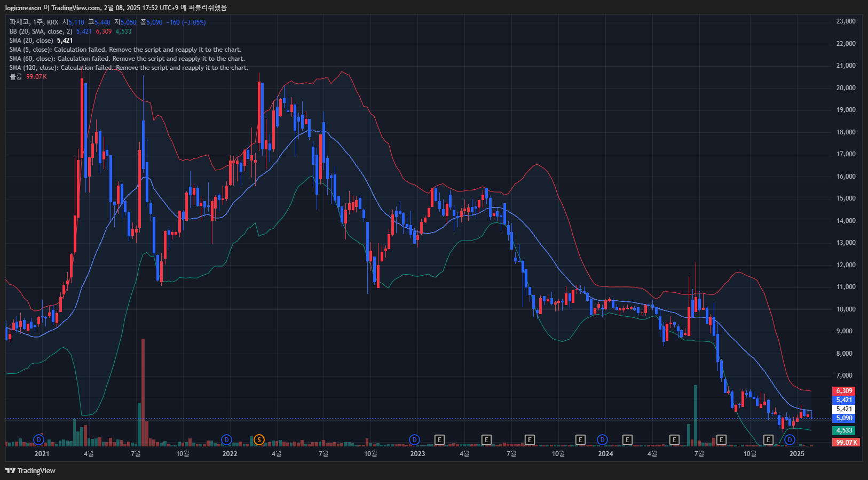Select the SMA (120, close) calculation failed line
The image size is (868, 480).
point(129,68)
